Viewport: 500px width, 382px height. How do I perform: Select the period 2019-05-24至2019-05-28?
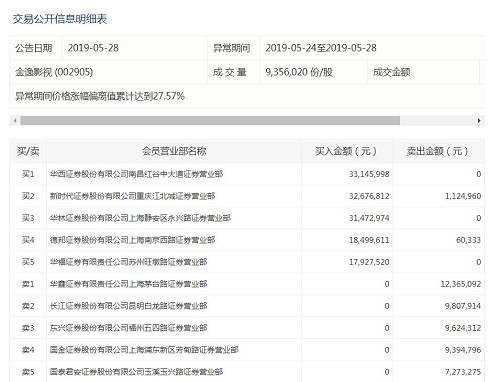321,48
